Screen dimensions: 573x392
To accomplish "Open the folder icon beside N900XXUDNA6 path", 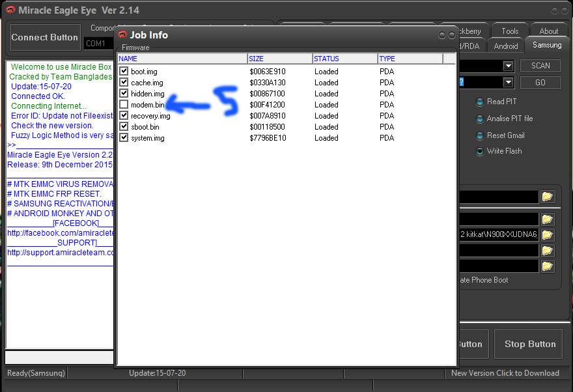I will (548, 234).
